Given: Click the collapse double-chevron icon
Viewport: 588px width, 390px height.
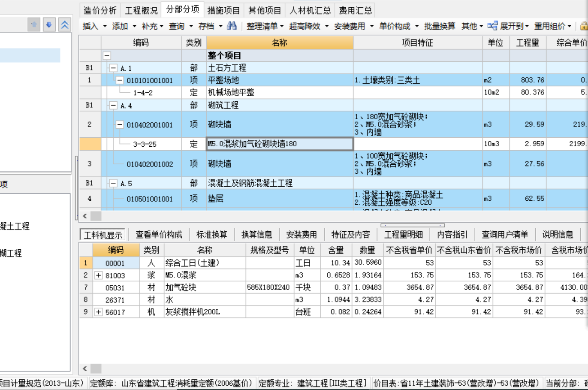Looking at the screenshot, I should [64, 24].
